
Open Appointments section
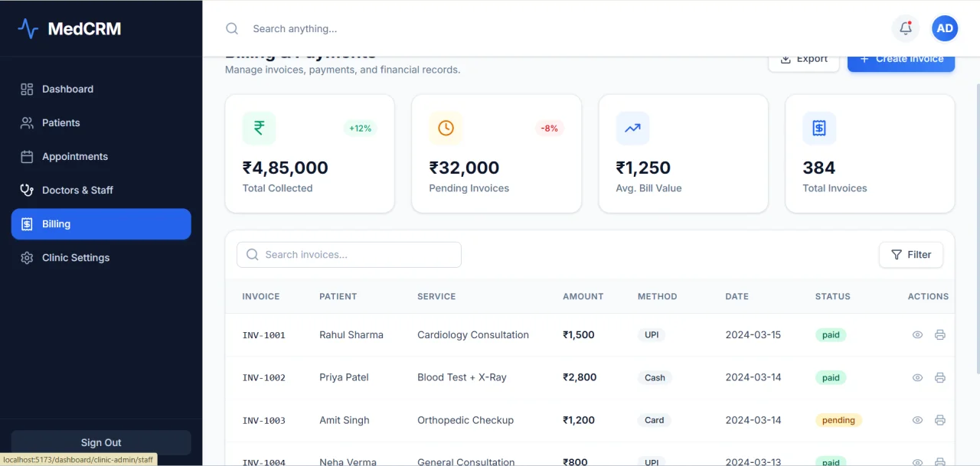click(x=101, y=156)
